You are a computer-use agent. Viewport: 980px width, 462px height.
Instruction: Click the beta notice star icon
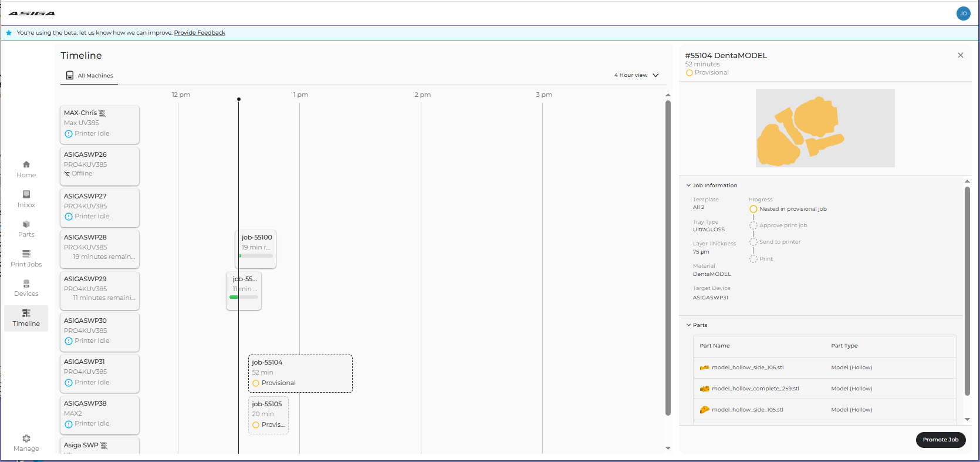[x=9, y=33]
